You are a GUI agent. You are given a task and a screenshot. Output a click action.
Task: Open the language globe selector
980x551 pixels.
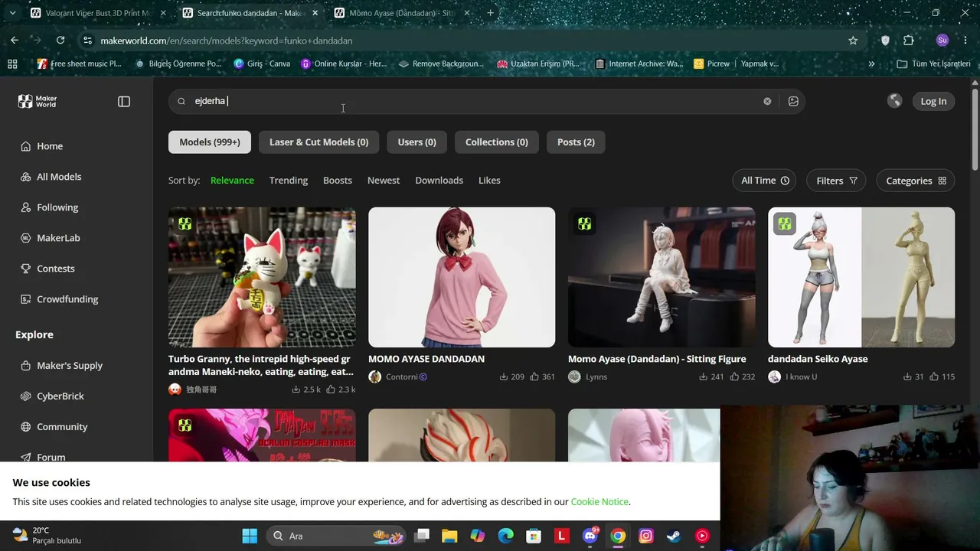pyautogui.click(x=894, y=101)
